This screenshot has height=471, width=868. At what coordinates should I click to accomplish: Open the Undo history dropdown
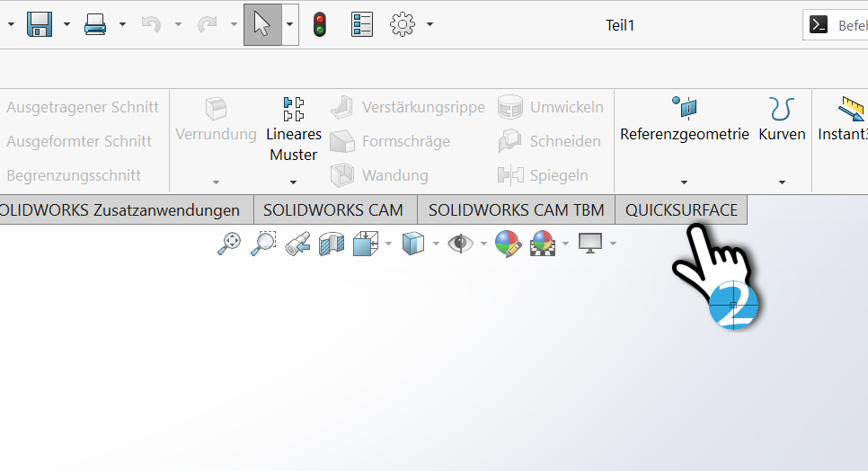coord(178,24)
